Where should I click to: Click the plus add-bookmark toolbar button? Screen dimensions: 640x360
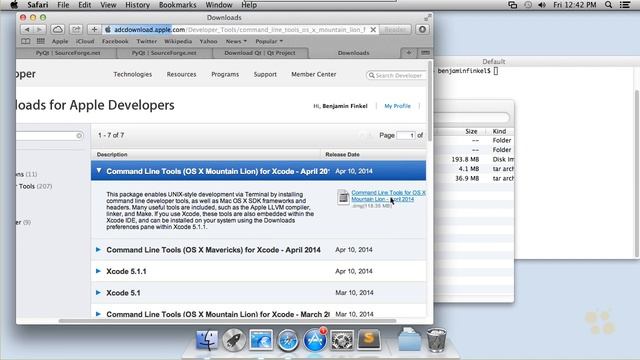pos(94,30)
